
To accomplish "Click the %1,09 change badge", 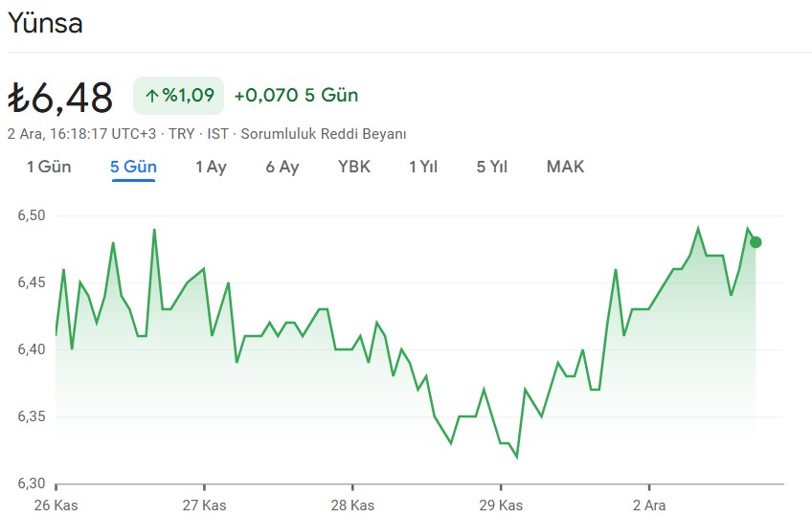I will [x=179, y=96].
